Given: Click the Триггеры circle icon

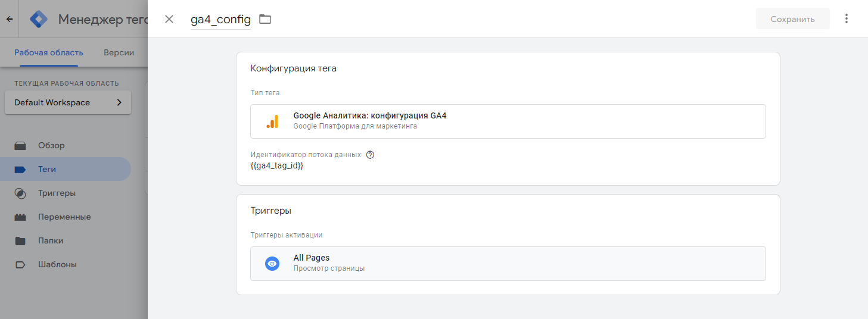Looking at the screenshot, I should 20,193.
